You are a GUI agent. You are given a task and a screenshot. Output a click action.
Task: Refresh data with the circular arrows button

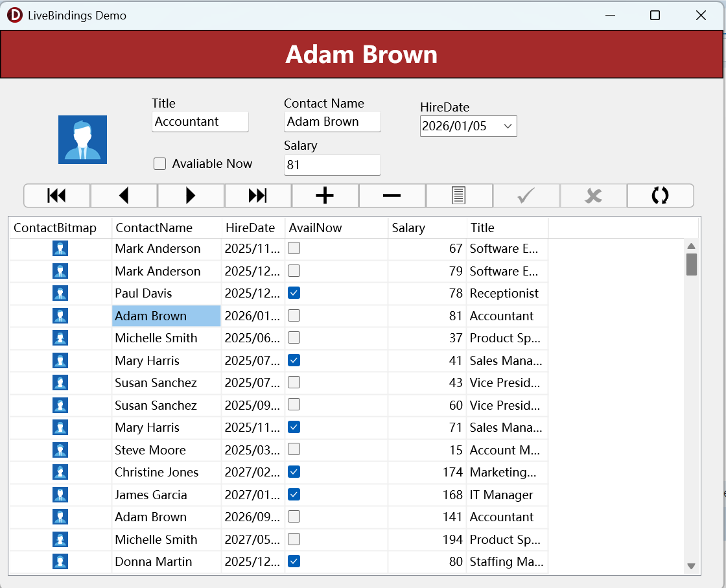(660, 195)
